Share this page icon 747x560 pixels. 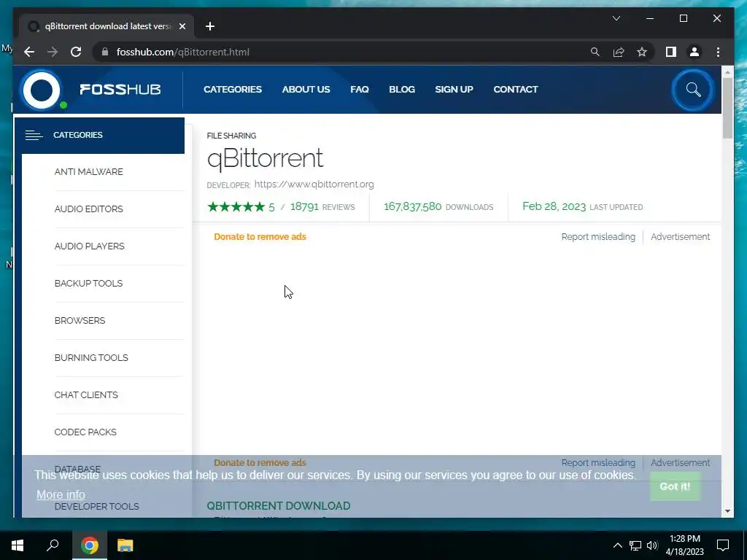pos(619,52)
